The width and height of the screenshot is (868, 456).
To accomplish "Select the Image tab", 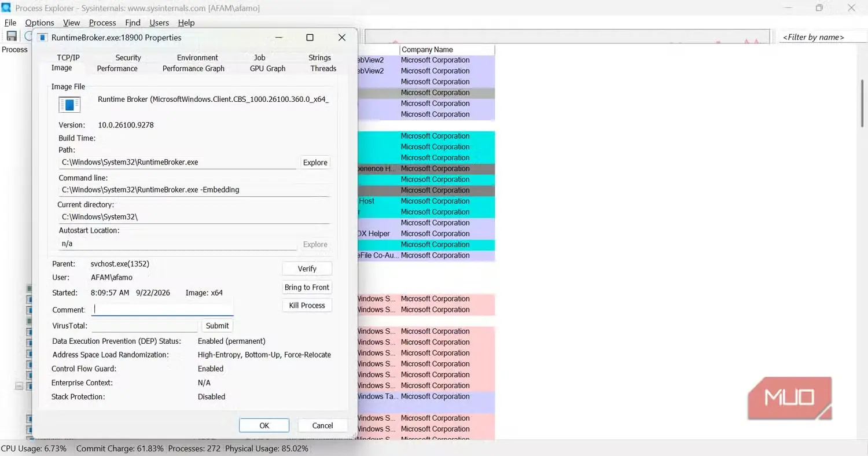I will (x=62, y=68).
